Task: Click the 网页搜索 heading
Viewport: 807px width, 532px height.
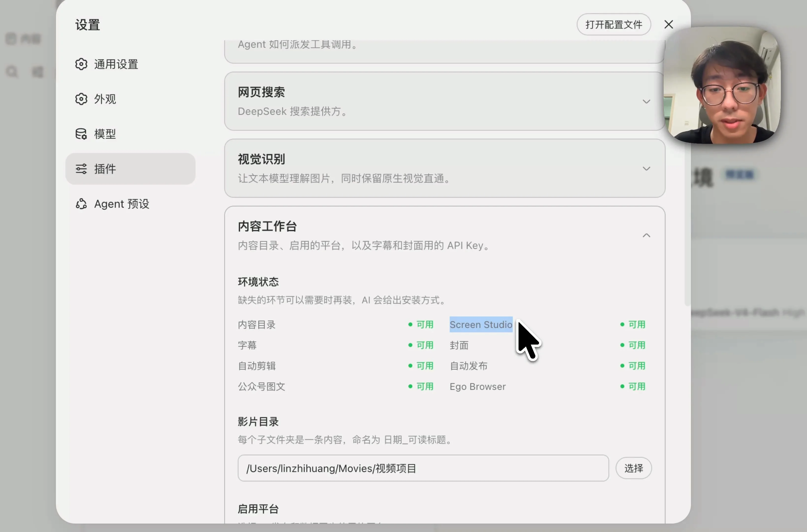Action: point(261,92)
